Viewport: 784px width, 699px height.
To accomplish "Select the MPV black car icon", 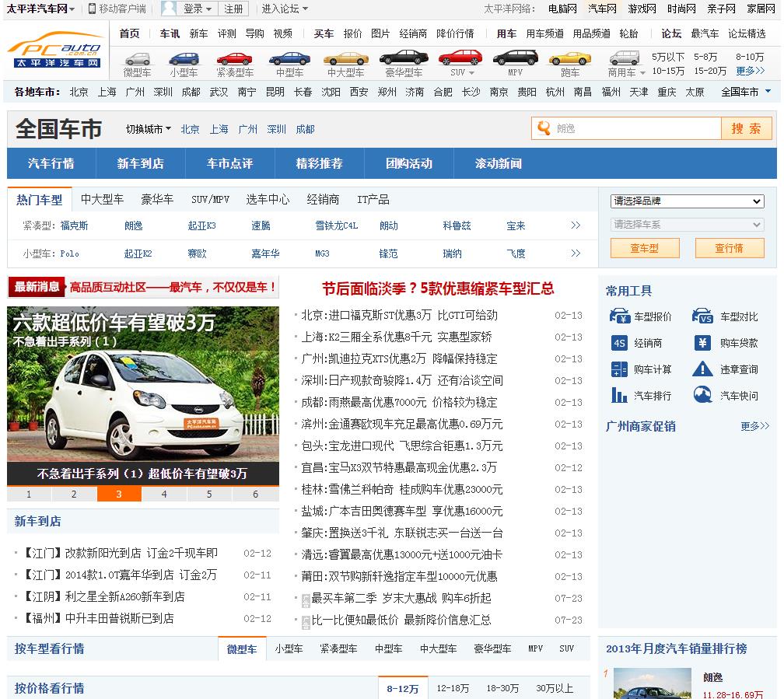I will (x=516, y=58).
